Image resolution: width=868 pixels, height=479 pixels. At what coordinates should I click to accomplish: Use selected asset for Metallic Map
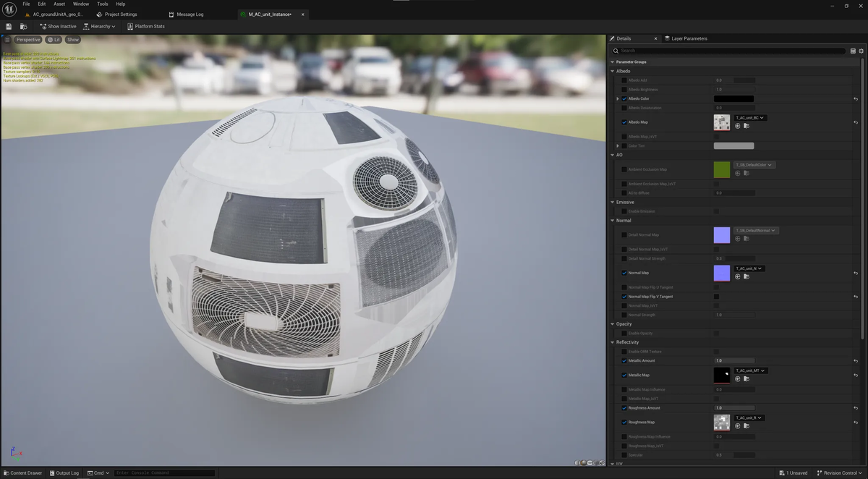click(738, 378)
